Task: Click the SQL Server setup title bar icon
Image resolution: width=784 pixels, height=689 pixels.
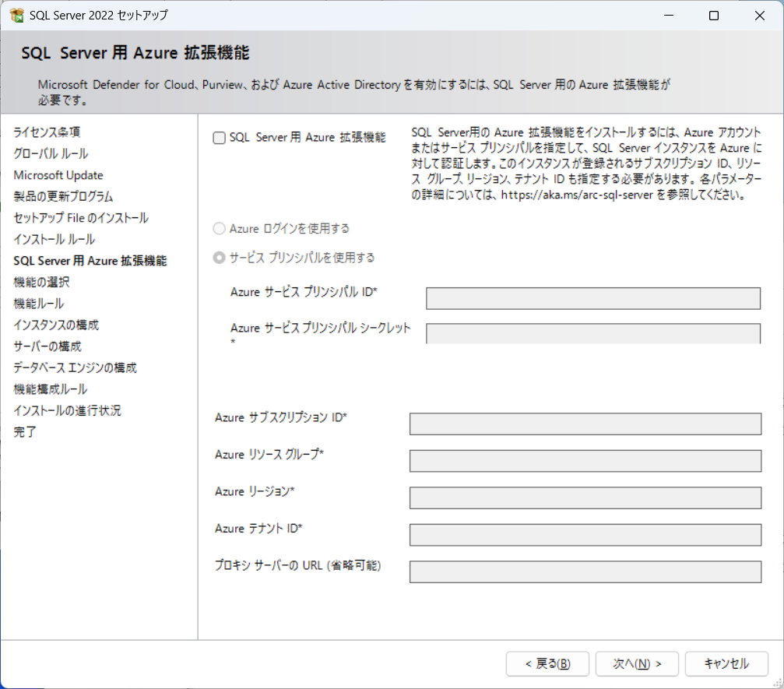Action: 16,16
